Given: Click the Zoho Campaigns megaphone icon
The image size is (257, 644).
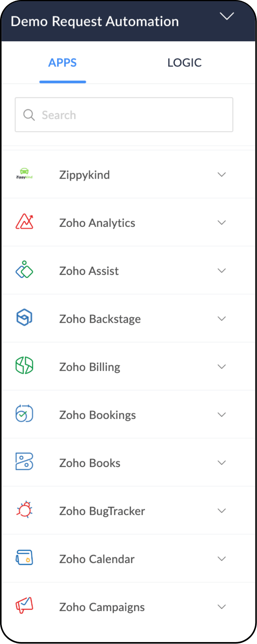Looking at the screenshot, I should [24, 606].
